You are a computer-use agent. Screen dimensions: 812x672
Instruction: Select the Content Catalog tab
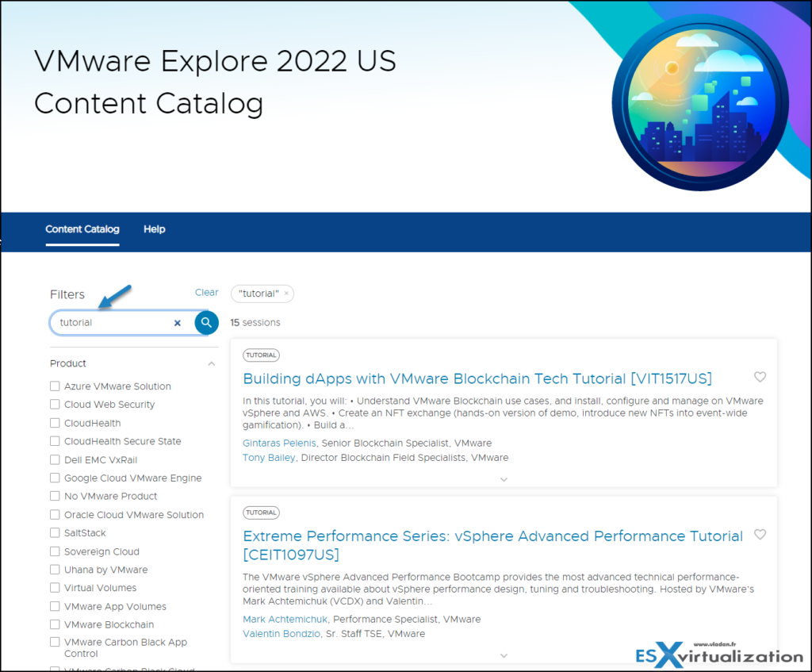coord(82,229)
